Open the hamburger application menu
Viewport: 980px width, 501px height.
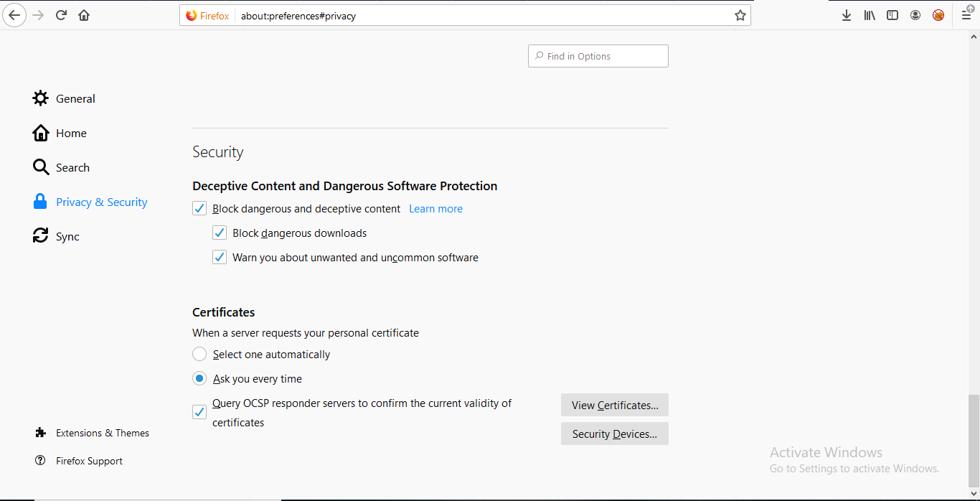tap(966, 15)
